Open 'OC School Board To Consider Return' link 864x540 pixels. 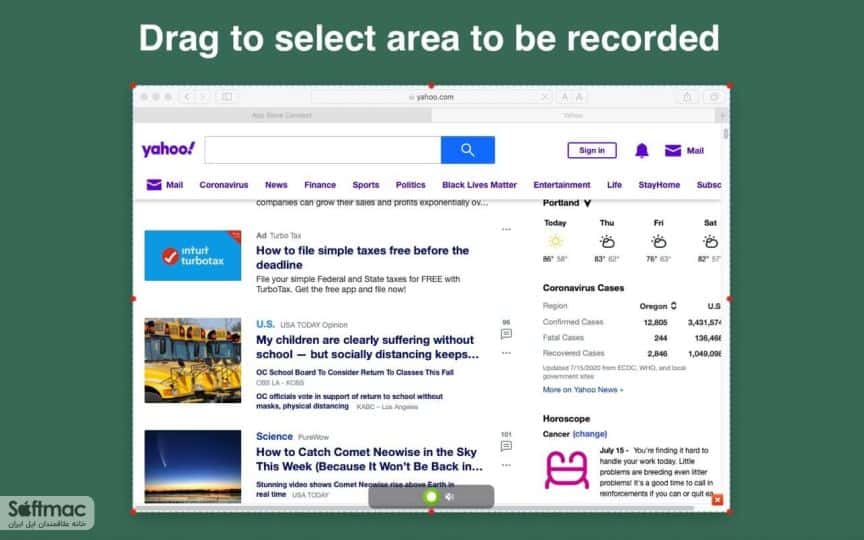[355, 372]
